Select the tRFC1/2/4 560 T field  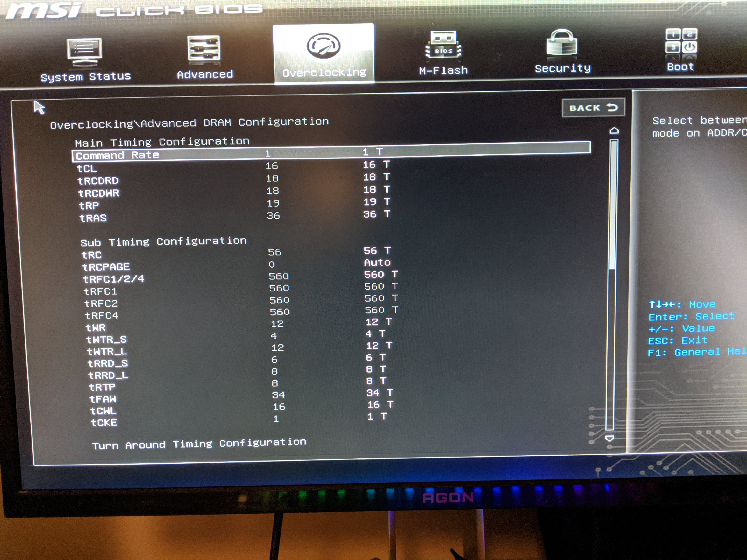click(381, 274)
